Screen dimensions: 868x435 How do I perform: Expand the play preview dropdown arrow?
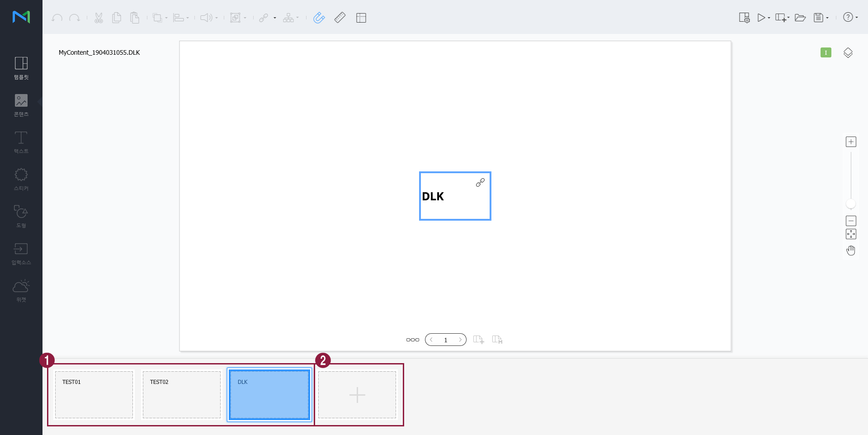pos(769,18)
